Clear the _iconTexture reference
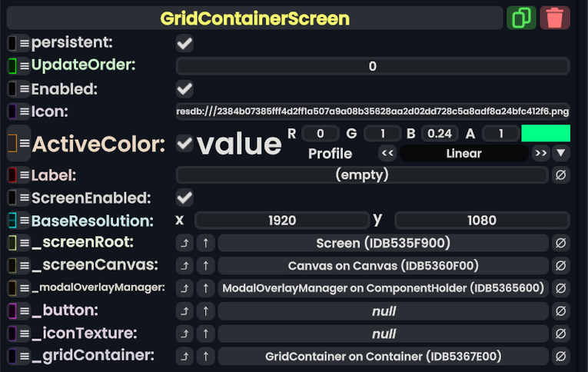The height and width of the screenshot is (372, 588). point(560,334)
